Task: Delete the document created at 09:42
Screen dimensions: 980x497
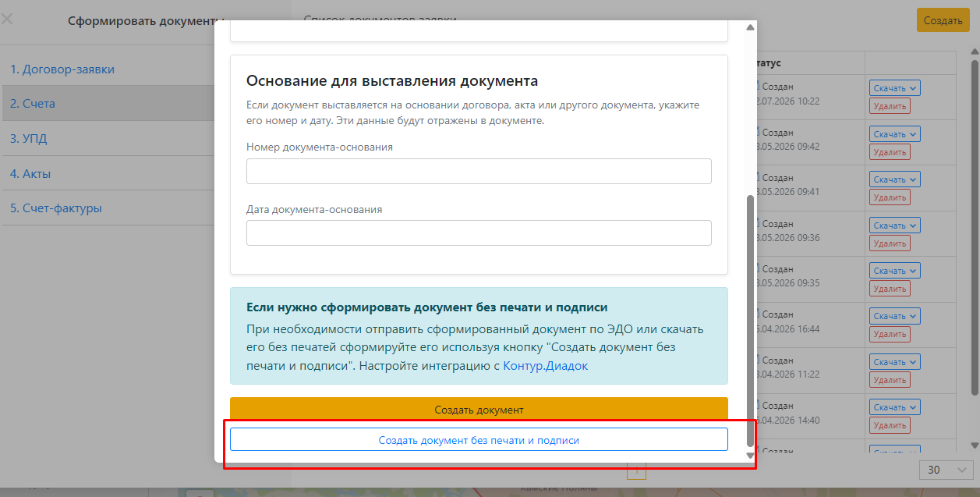Action: pyautogui.click(x=890, y=153)
